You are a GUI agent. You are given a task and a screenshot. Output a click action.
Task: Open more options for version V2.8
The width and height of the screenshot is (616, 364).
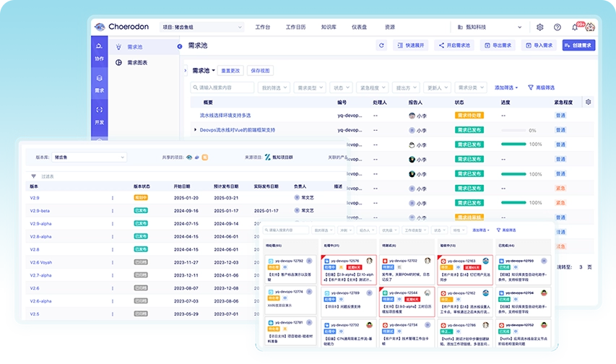pos(113,249)
